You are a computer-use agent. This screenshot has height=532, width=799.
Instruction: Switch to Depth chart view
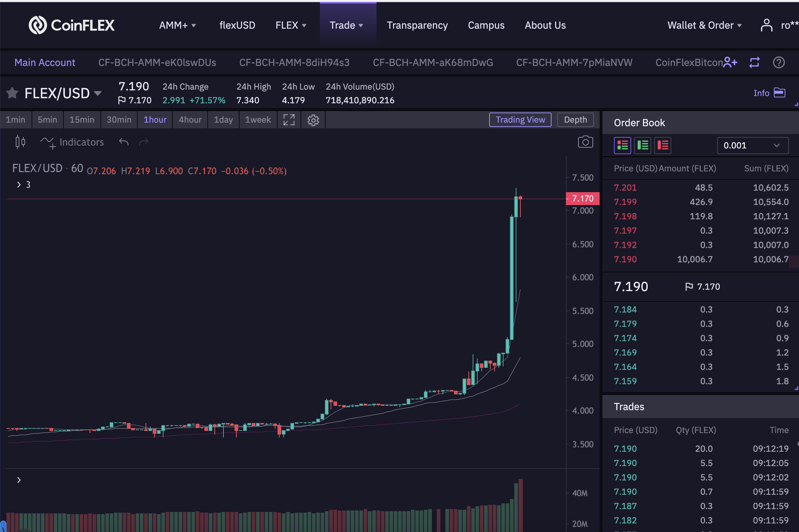pyautogui.click(x=576, y=120)
